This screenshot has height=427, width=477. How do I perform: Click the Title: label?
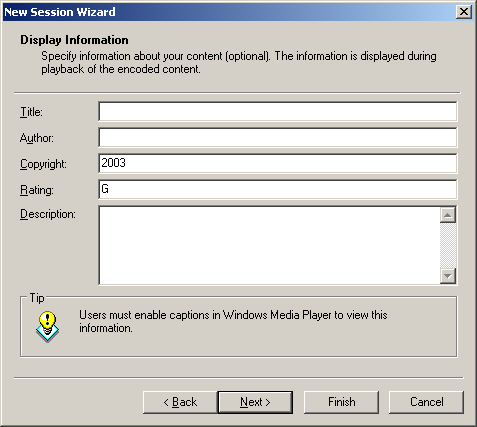point(31,112)
